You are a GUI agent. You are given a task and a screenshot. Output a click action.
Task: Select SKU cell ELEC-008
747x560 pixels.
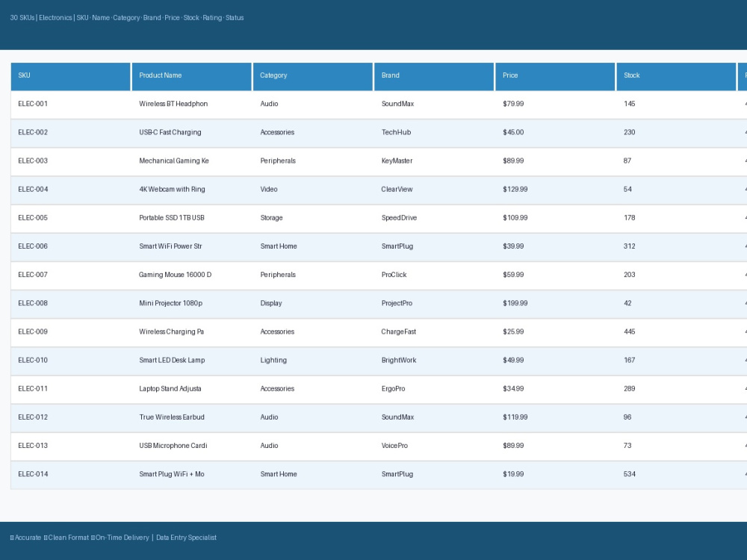70,305
